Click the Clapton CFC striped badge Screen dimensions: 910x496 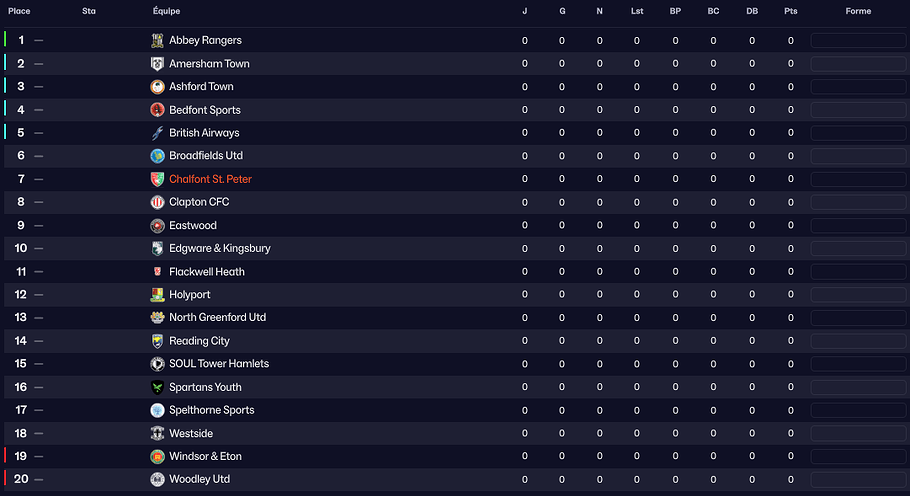tap(157, 202)
